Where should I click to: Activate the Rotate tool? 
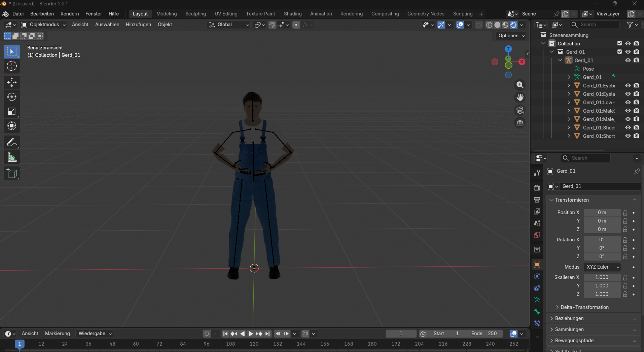click(x=12, y=97)
